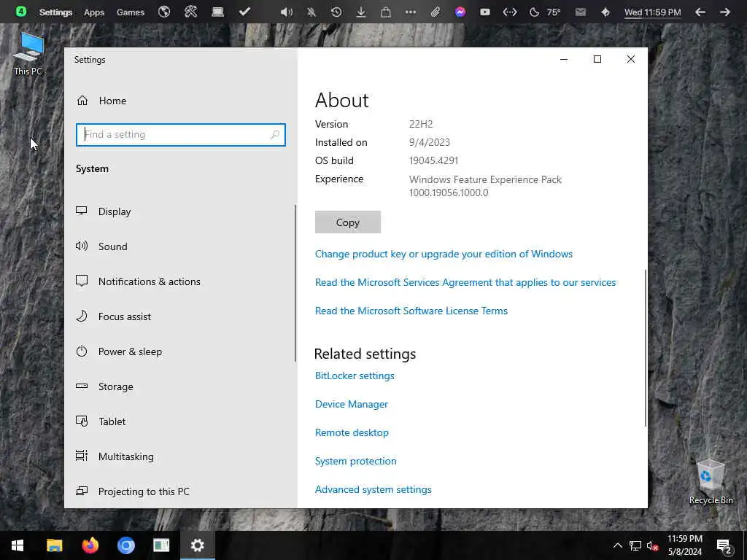Open Remote desktop link
The height and width of the screenshot is (560, 747).
352,432
